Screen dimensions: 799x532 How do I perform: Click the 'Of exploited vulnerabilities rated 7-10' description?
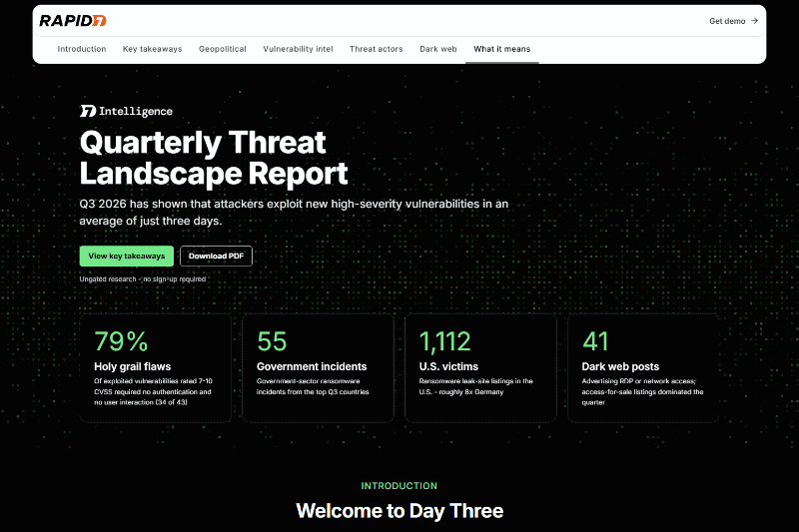[x=153, y=391]
